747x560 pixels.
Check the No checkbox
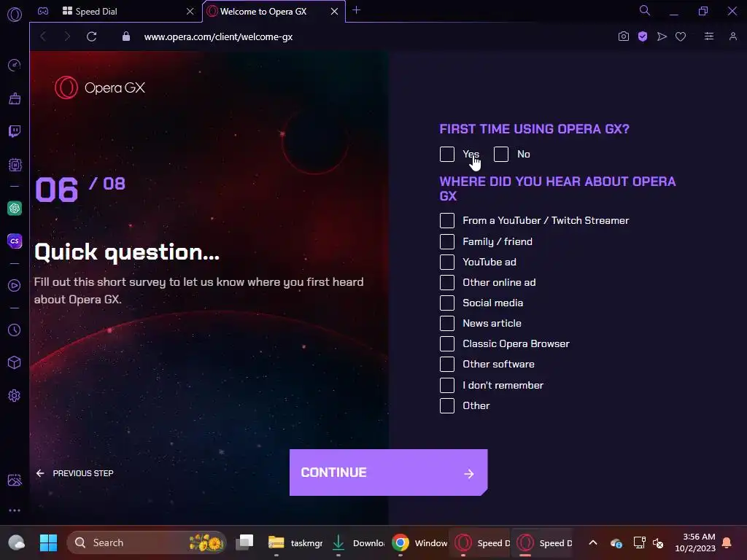(501, 155)
